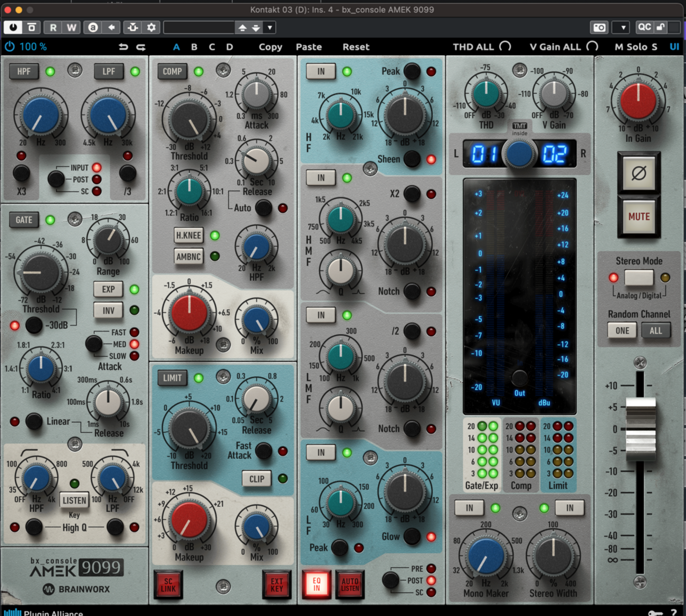
Task: Enable the Key LISTEN button
Action: (74, 500)
